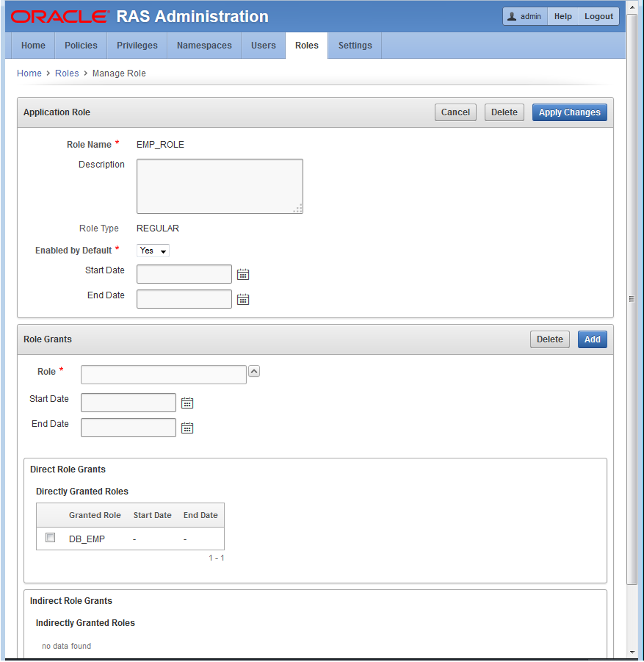Image resolution: width=644 pixels, height=662 pixels.
Task: Switch to the Policies tab
Action: [81, 46]
